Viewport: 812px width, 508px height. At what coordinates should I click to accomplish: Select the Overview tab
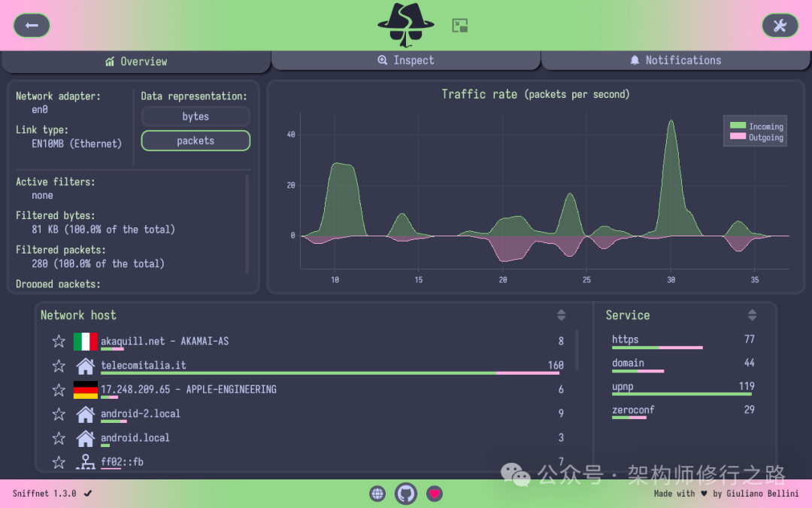tap(136, 62)
